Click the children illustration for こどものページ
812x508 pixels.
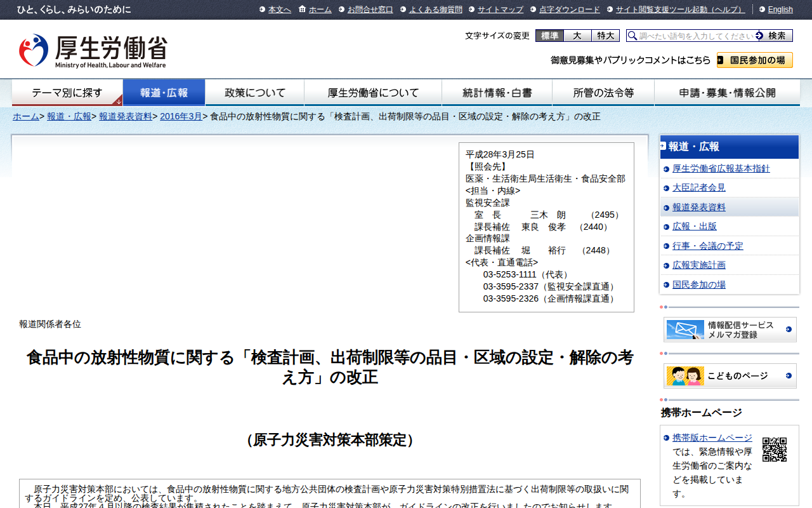click(x=685, y=376)
